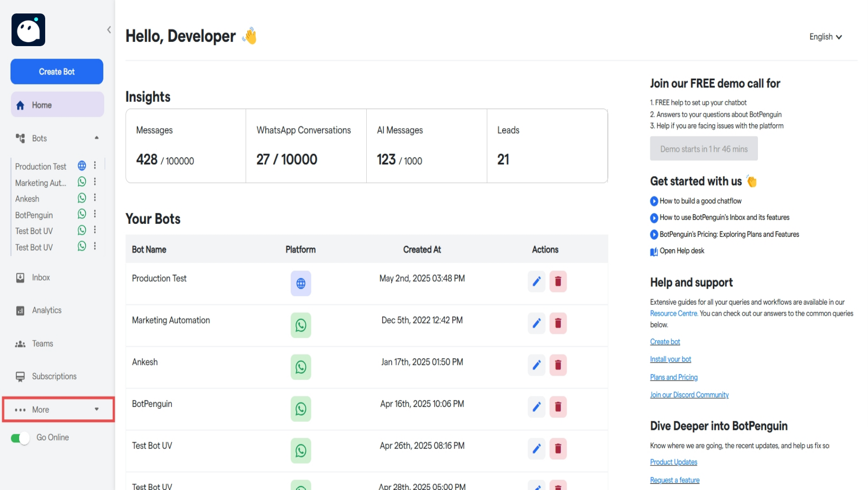
Task: Collapse the sidebar with the chevron
Action: pos(109,30)
